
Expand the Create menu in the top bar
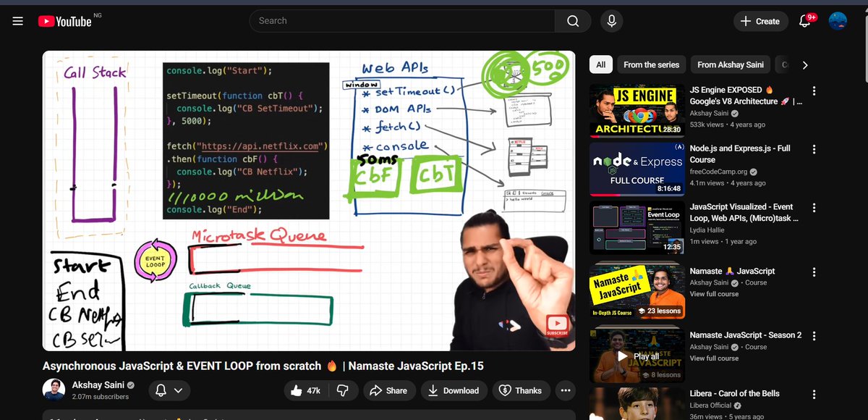tap(760, 21)
